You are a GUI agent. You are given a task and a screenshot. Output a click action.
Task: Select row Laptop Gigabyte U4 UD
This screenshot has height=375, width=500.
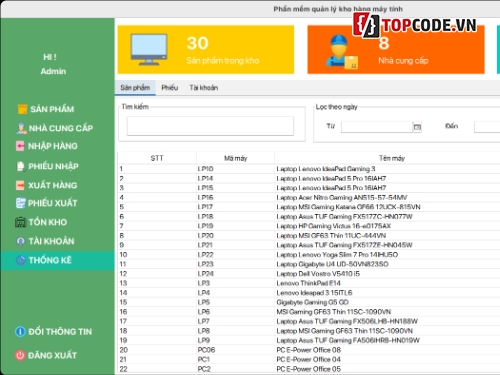coord(309,264)
